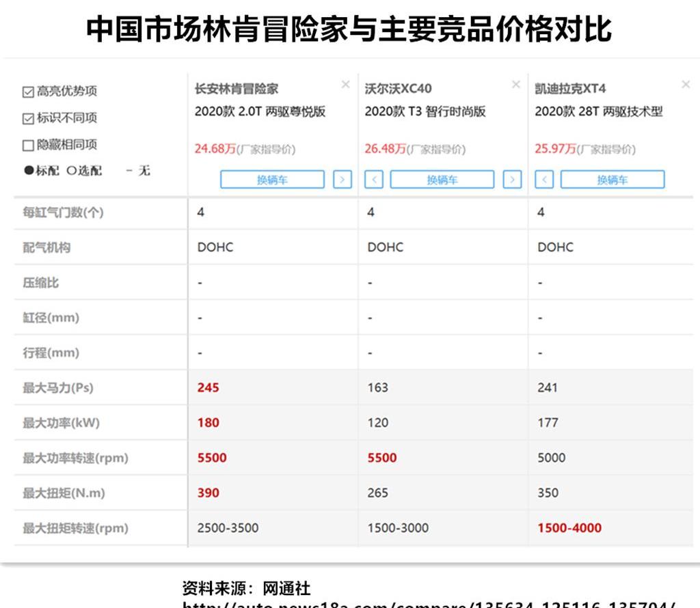Enable the 隐藏相同项 checkbox
The width and height of the screenshot is (700, 608).
pos(28,146)
